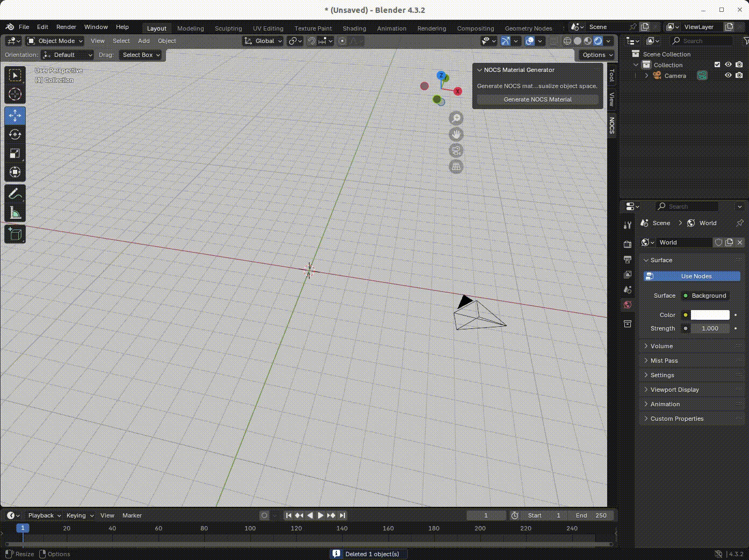Select the Rotate tool

pos(15,134)
